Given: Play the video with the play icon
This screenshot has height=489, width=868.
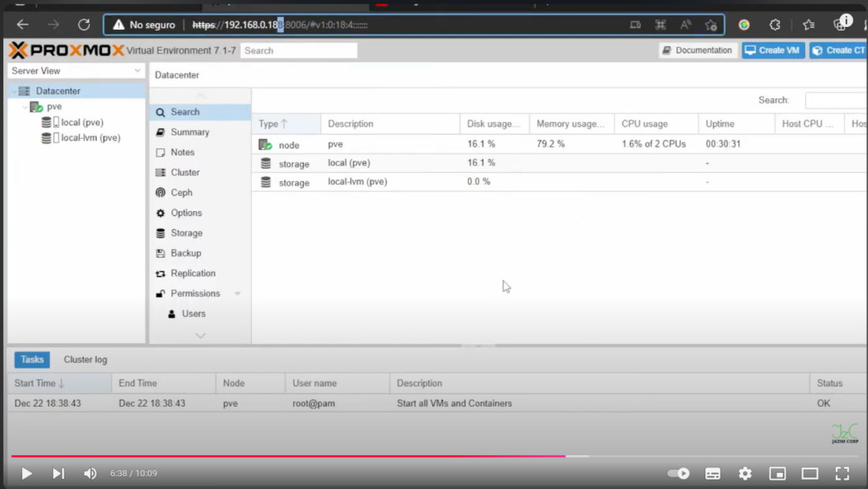Looking at the screenshot, I should [26, 473].
